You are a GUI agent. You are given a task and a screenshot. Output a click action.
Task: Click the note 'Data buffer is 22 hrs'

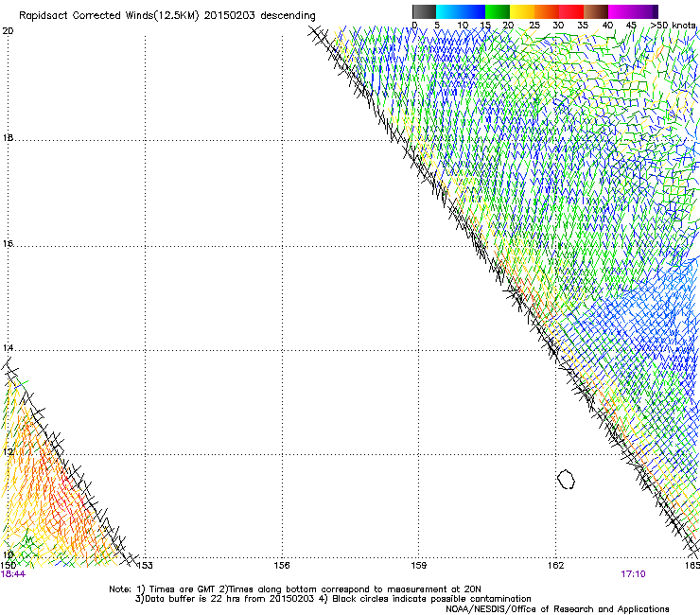pos(193,599)
